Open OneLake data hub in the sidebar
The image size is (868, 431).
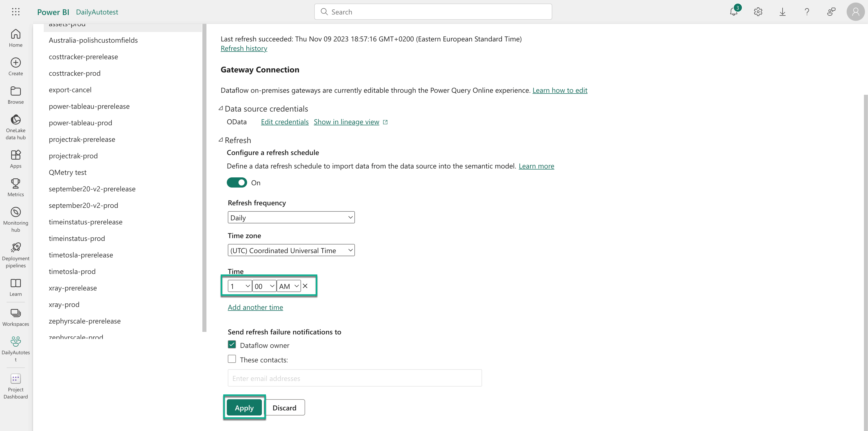click(16, 127)
